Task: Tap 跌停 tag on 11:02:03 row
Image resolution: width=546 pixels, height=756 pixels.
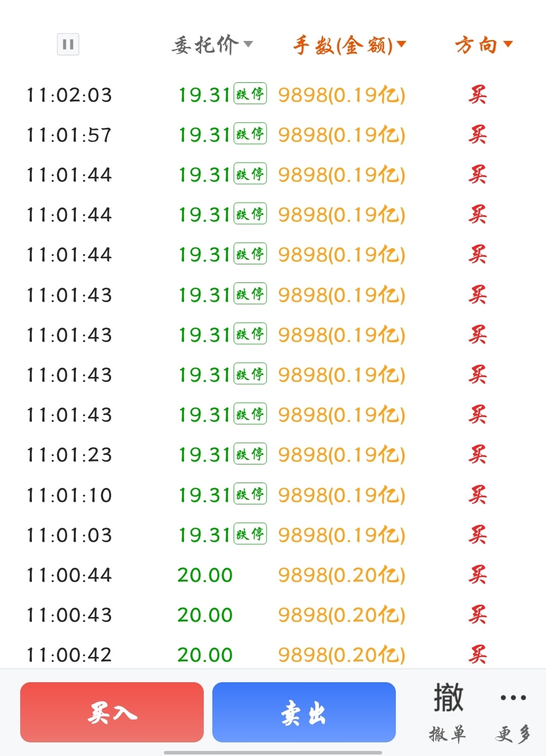Action: (x=250, y=93)
